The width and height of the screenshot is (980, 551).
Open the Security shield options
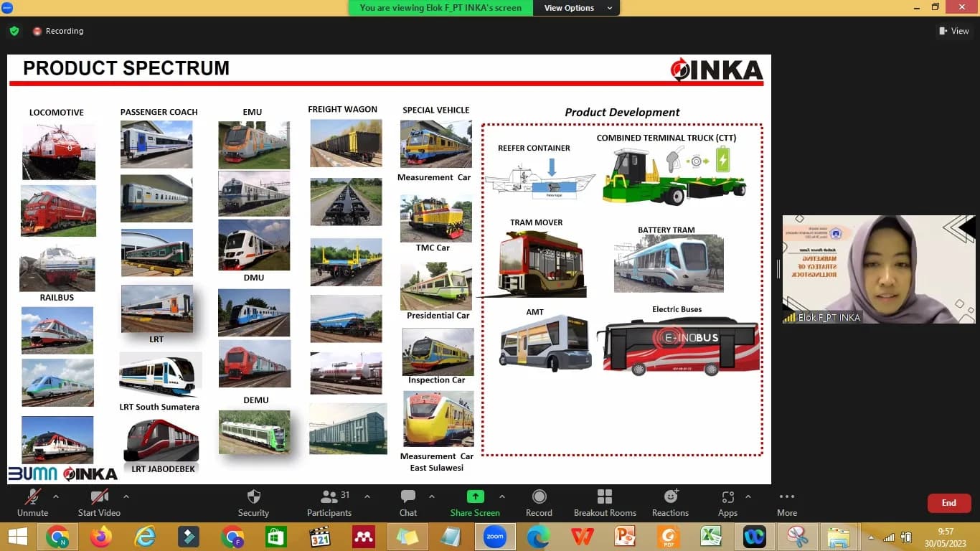253,502
